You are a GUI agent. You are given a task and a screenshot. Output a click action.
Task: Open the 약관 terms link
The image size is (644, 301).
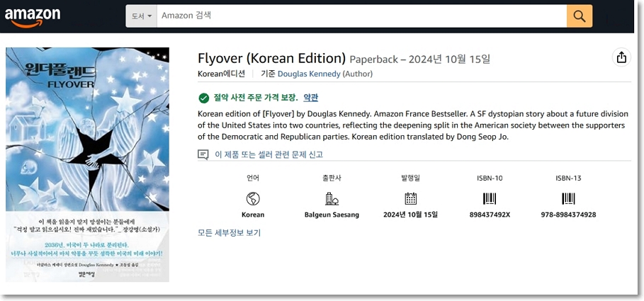[310, 98]
